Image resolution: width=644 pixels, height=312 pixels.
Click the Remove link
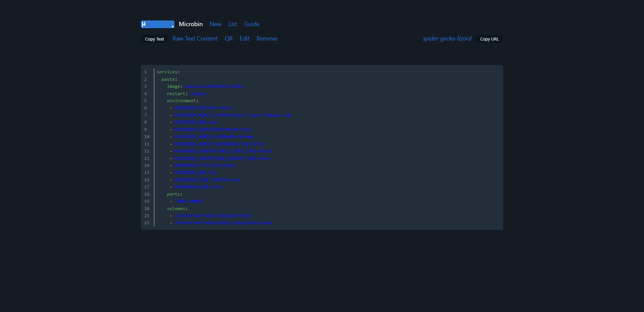point(267,39)
